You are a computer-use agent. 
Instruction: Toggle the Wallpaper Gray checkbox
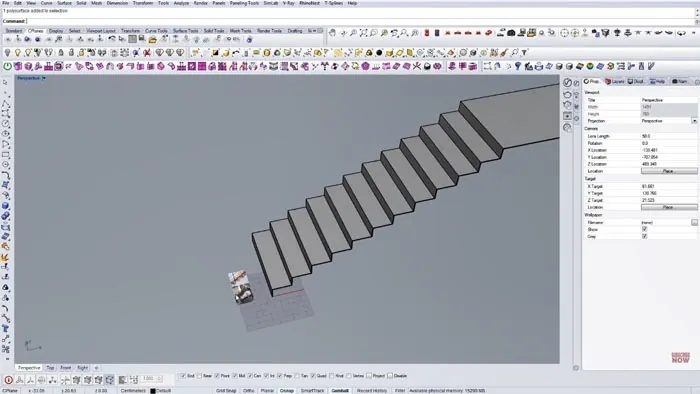click(x=644, y=236)
